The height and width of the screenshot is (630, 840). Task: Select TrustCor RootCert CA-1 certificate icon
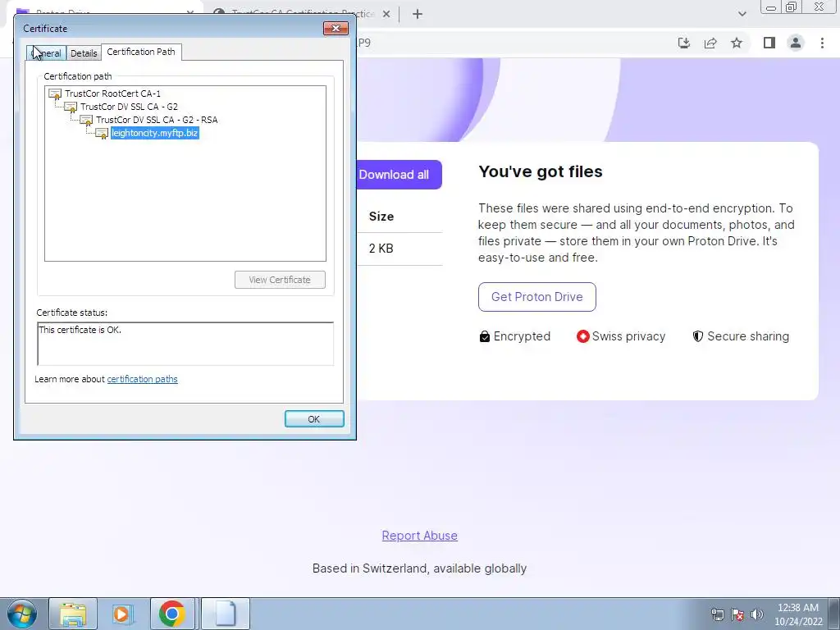(55, 94)
